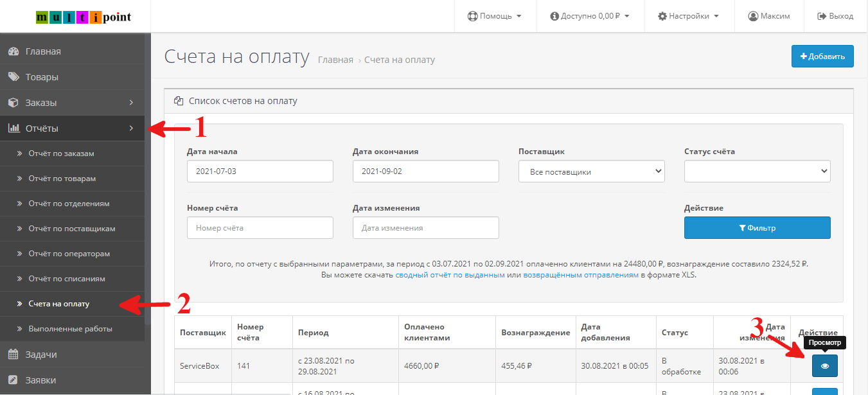This screenshot has width=868, height=395.
Task: Open Отчёт по списаниям
Action: pos(72,279)
